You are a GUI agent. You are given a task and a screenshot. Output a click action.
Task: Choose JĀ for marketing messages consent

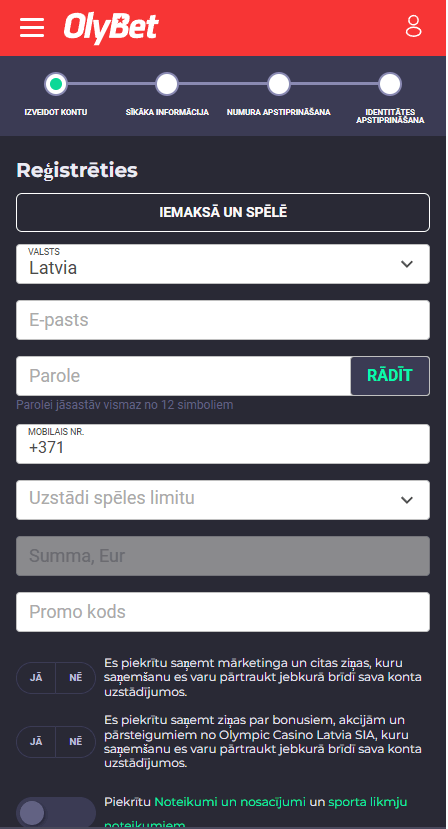tap(36, 678)
